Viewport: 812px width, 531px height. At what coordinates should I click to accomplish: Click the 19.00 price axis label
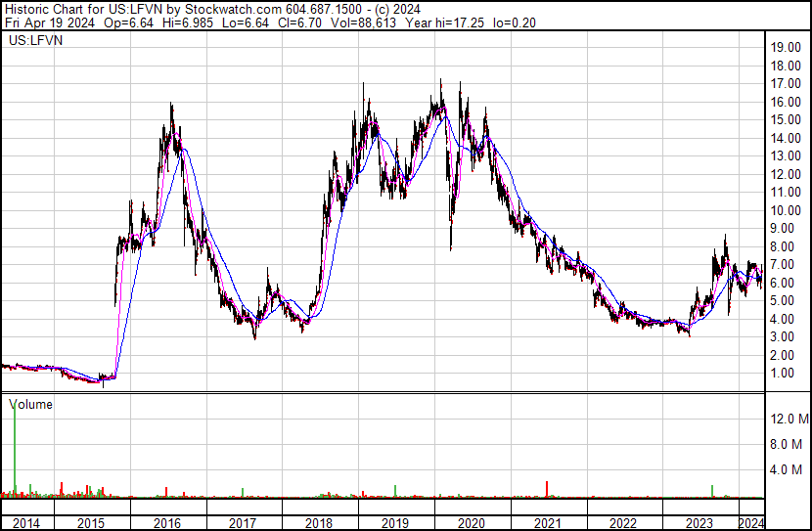point(786,48)
